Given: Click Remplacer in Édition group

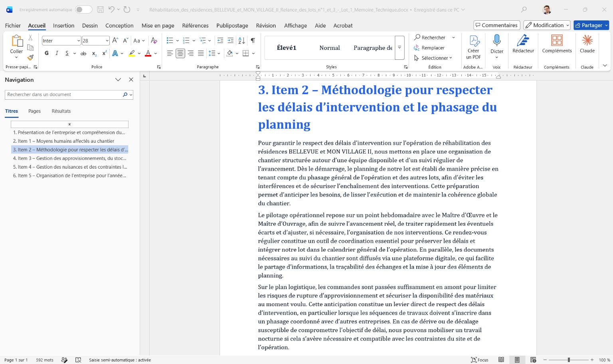Looking at the screenshot, I should pyautogui.click(x=429, y=48).
